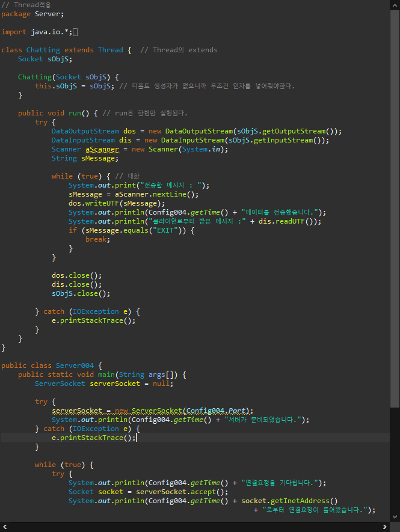400x532 pixels.
Task: Click the horizontal scrollbar left arrow
Action: pyautogui.click(x=4, y=527)
